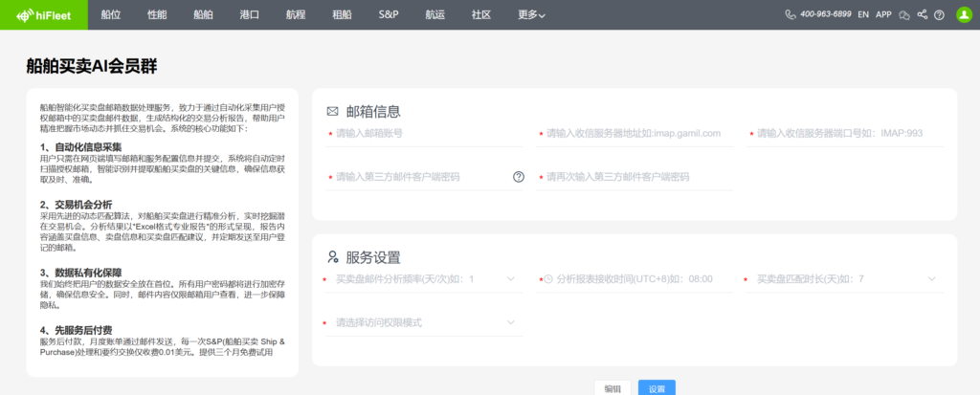Image resolution: width=980 pixels, height=395 pixels.
Task: Open the 更多 menu in navigation bar
Action: click(532, 14)
